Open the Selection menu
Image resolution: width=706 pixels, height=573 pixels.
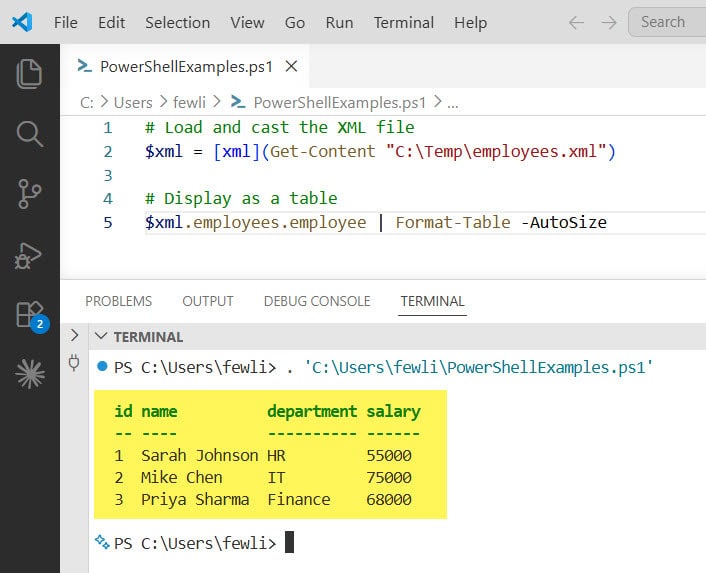click(x=177, y=23)
